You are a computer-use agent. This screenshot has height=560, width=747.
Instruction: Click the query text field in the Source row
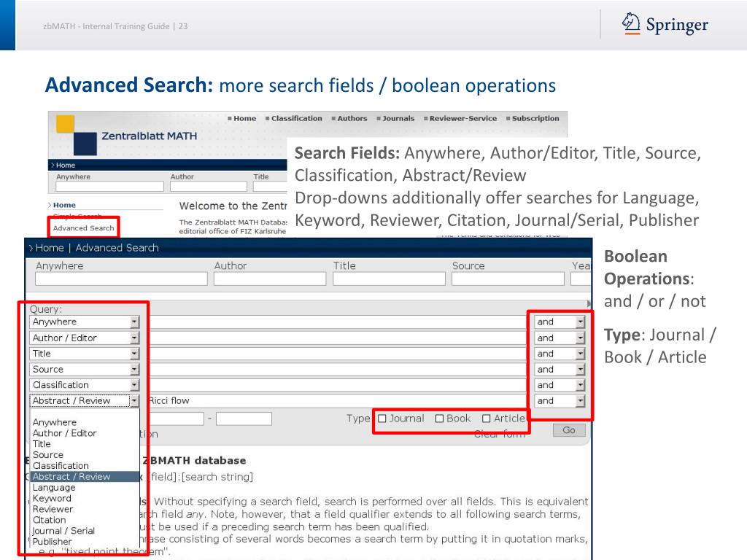pyautogui.click(x=337, y=369)
